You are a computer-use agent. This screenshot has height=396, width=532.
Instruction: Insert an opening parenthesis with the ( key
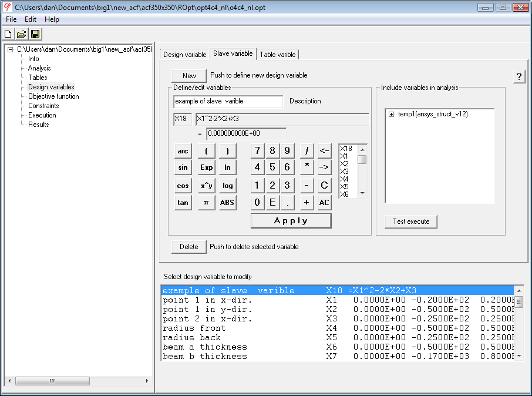[x=206, y=151]
